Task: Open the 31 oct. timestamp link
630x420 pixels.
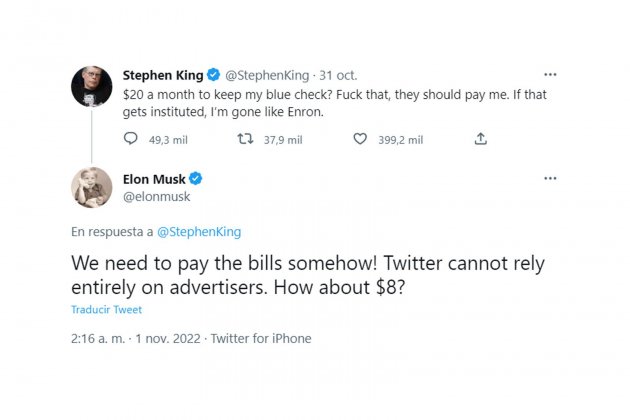Action: [338, 75]
